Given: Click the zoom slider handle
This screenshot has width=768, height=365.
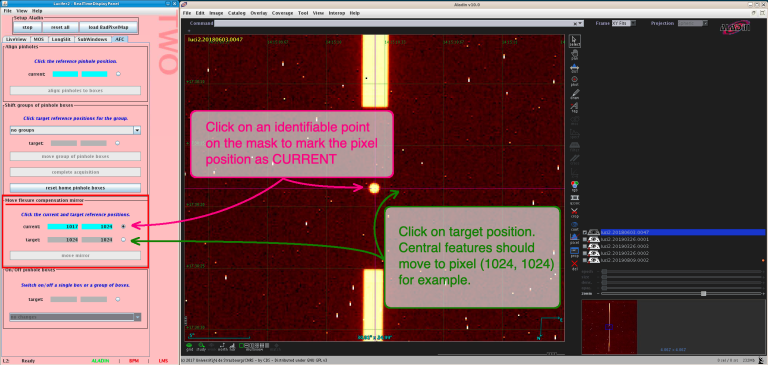Looking at the screenshot, I should click(703, 293).
